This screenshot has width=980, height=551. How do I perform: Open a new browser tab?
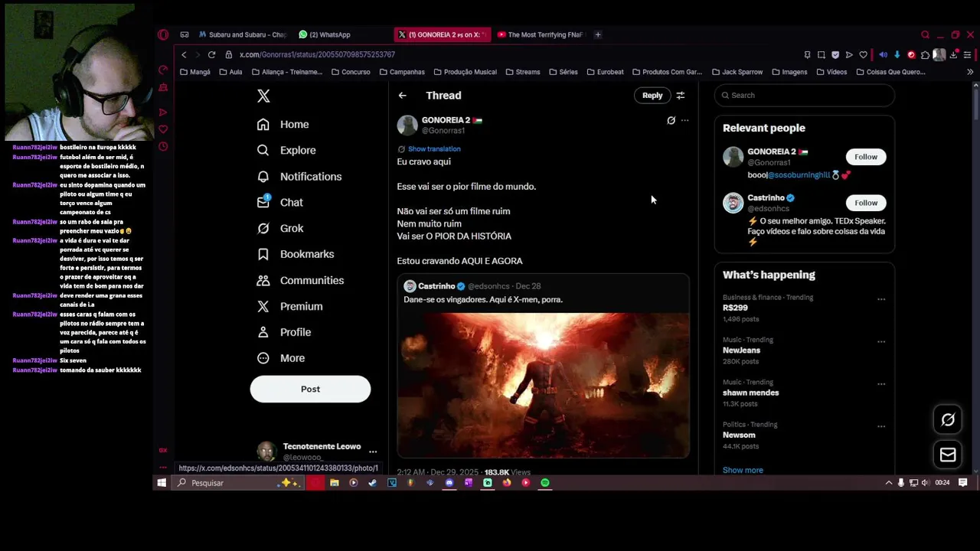click(598, 34)
